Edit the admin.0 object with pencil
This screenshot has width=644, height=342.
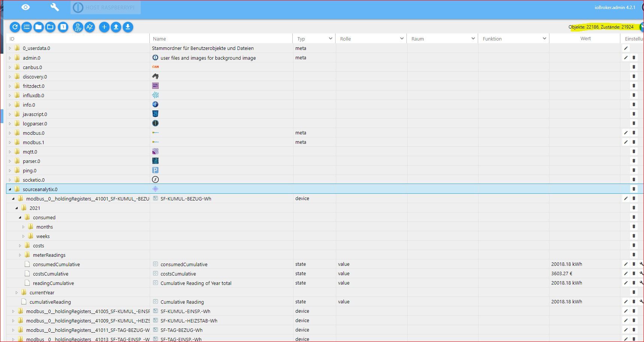point(626,57)
